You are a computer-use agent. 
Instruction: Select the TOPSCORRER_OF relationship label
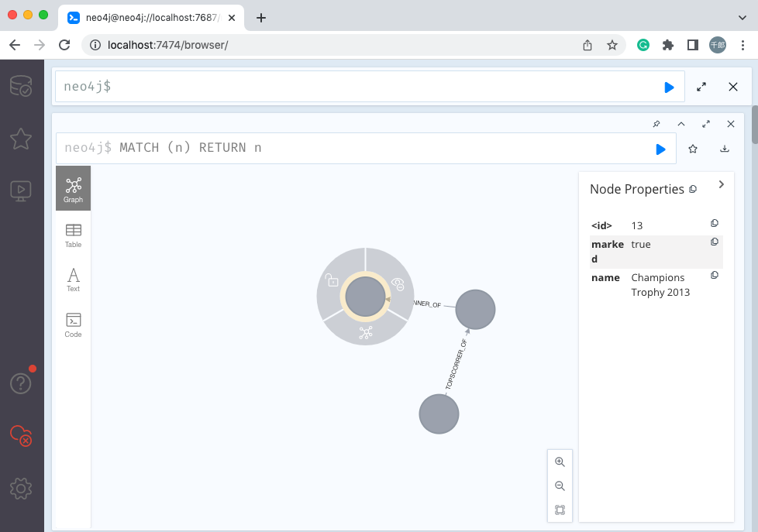(456, 364)
